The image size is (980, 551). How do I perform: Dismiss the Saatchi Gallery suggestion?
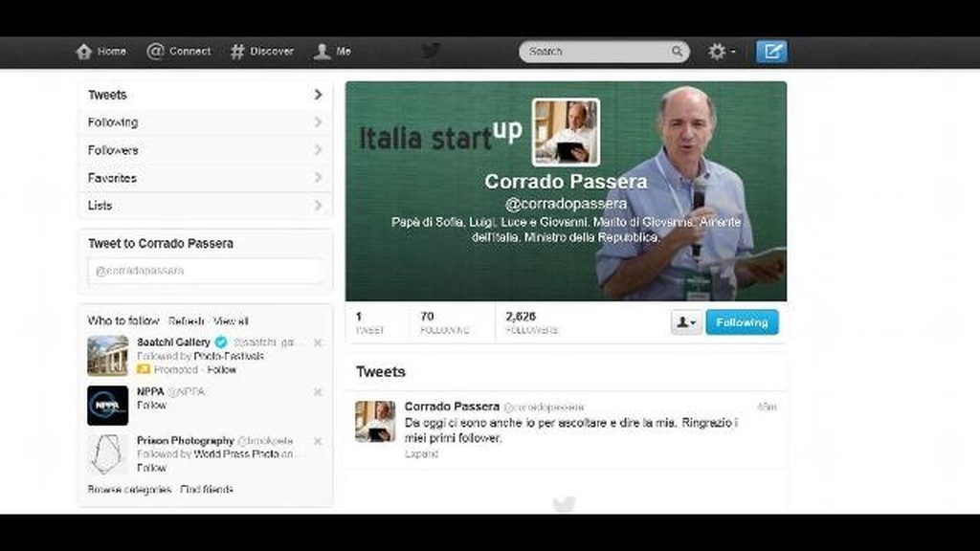click(x=318, y=343)
